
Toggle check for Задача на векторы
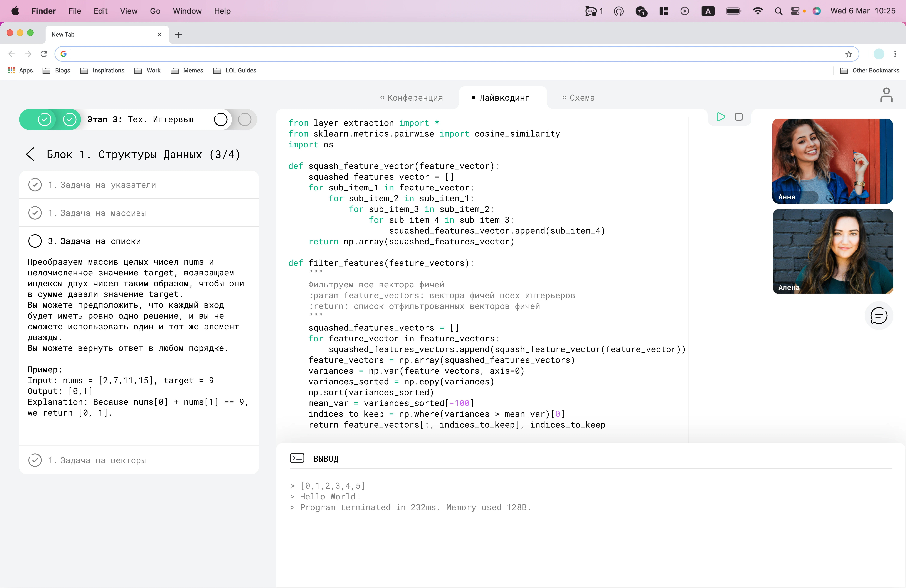tap(35, 460)
